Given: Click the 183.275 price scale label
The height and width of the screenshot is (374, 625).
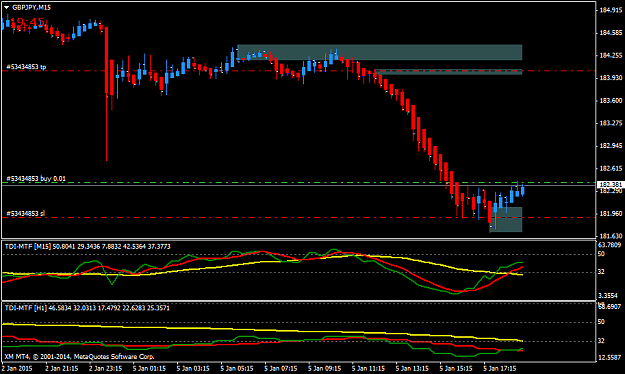Looking at the screenshot, I should (x=611, y=123).
